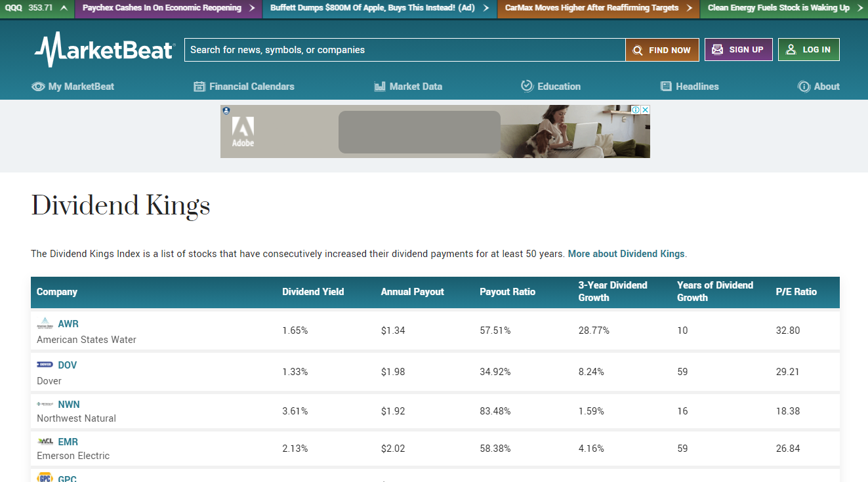Open the GPC ticker link
The width and height of the screenshot is (868, 482).
[x=68, y=478]
